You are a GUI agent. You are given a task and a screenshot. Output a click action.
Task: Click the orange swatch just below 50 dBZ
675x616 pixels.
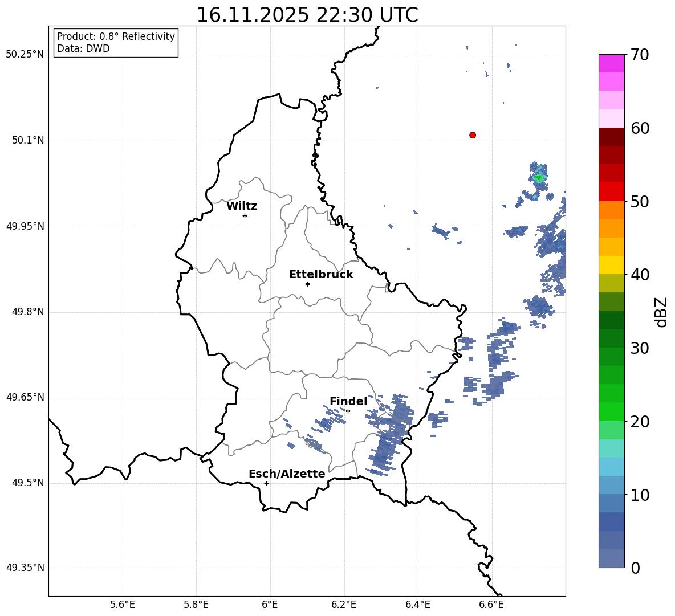pos(612,210)
